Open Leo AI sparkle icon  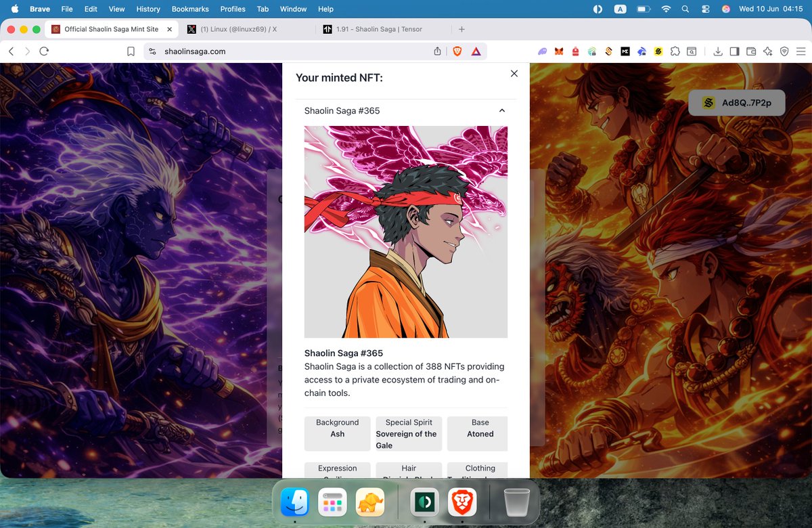768,51
